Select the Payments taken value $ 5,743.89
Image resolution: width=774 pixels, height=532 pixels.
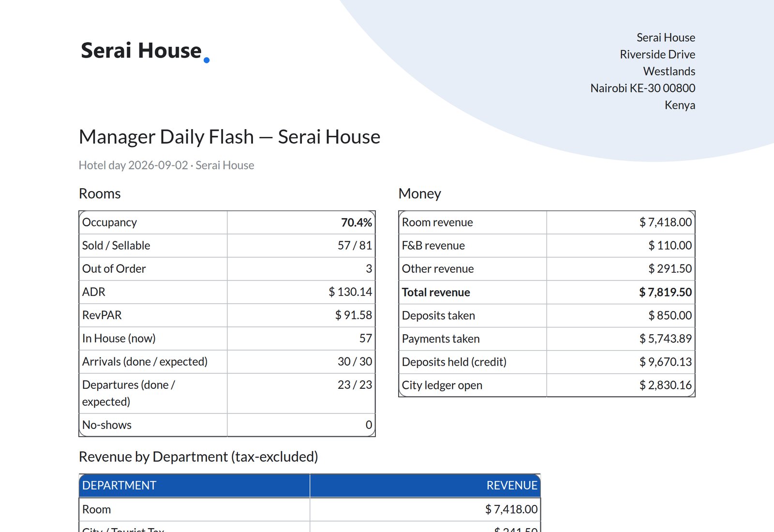[x=665, y=339]
